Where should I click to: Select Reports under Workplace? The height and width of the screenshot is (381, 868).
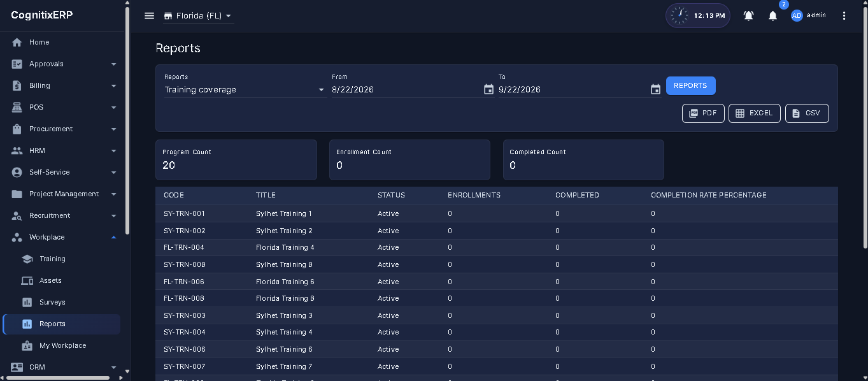point(62,324)
